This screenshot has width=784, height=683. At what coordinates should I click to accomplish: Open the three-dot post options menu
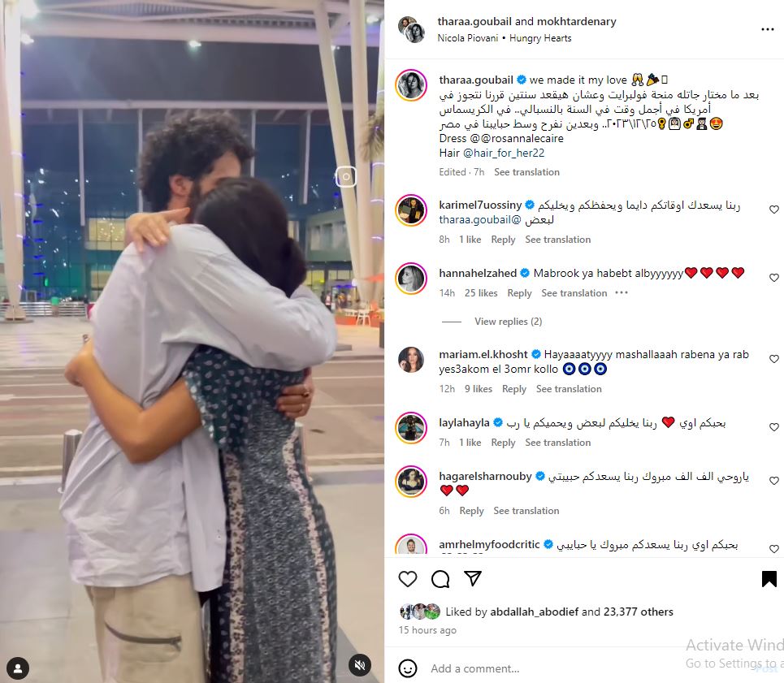[768, 29]
